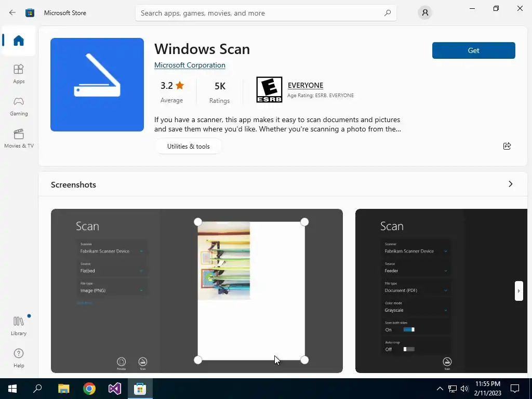Show hidden system tray icons
Image resolution: width=532 pixels, height=399 pixels.
click(440, 389)
